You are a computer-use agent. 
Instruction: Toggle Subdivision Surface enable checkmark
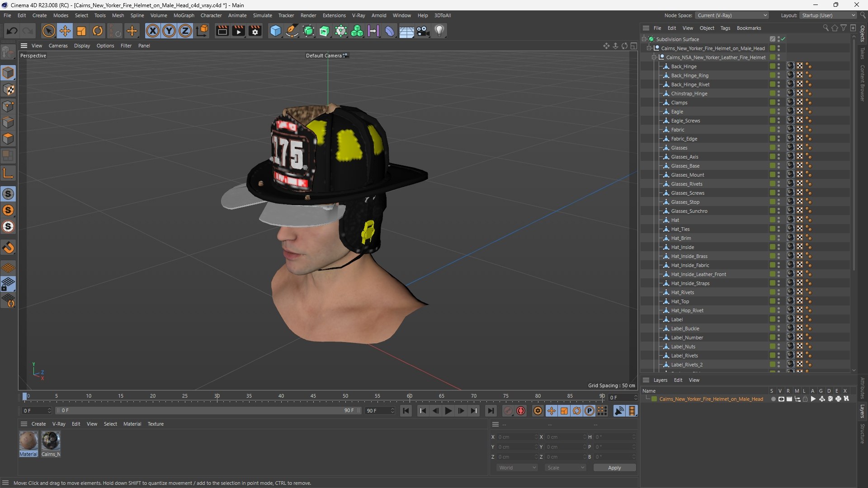pos(783,39)
